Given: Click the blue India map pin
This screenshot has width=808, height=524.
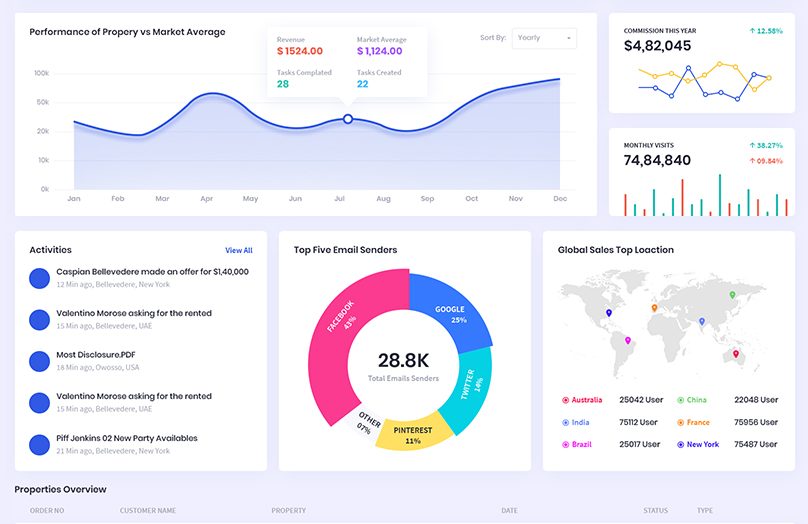Looking at the screenshot, I should point(701,322).
